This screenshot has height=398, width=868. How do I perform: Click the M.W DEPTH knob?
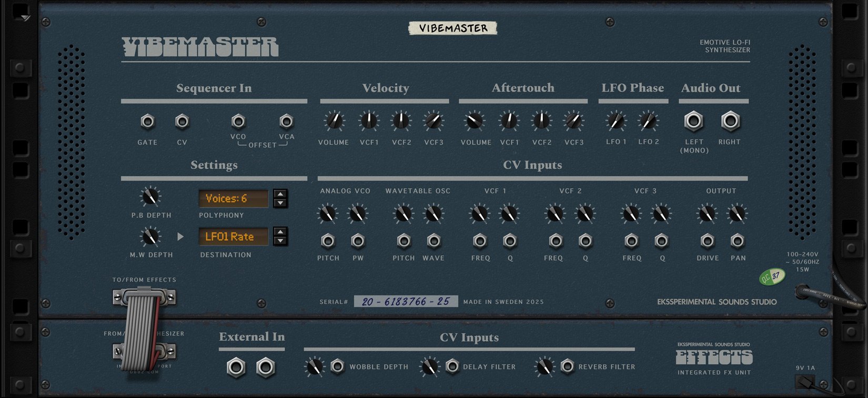point(150,237)
